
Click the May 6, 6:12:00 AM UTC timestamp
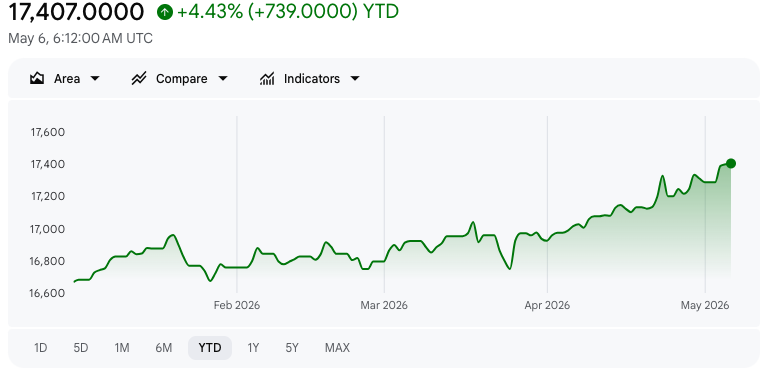80,38
